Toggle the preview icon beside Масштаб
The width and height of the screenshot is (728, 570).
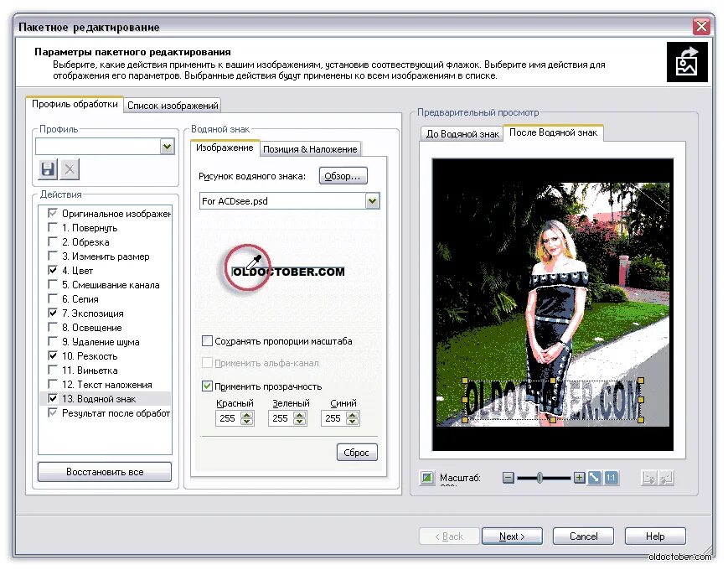click(426, 478)
